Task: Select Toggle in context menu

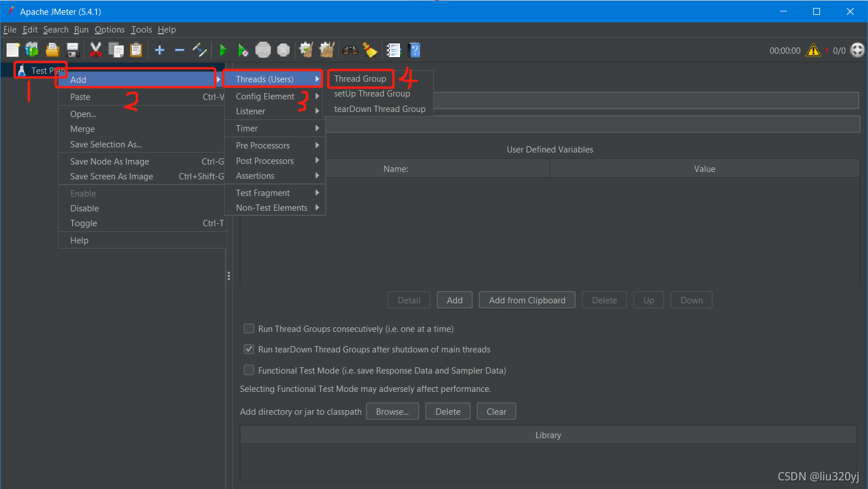Action: tap(142, 223)
